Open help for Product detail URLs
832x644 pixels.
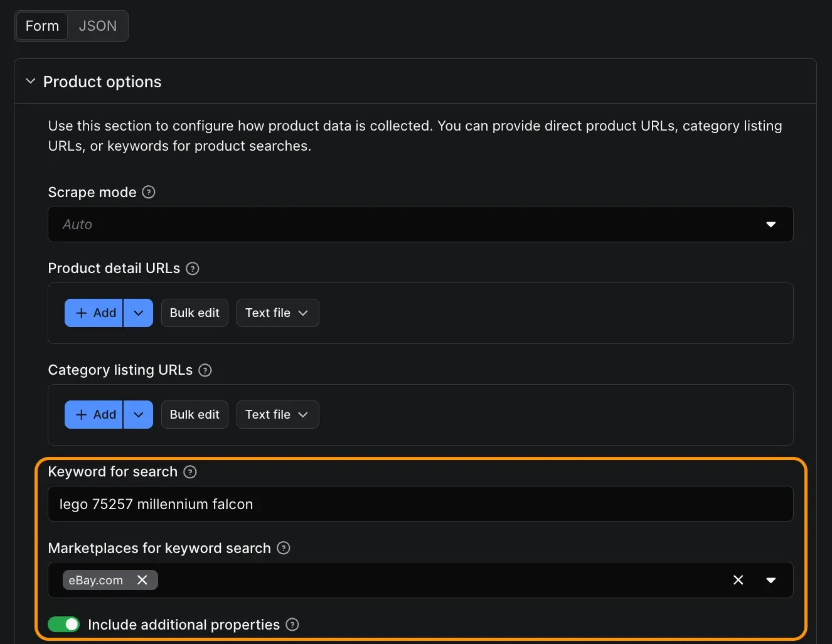[193, 269]
